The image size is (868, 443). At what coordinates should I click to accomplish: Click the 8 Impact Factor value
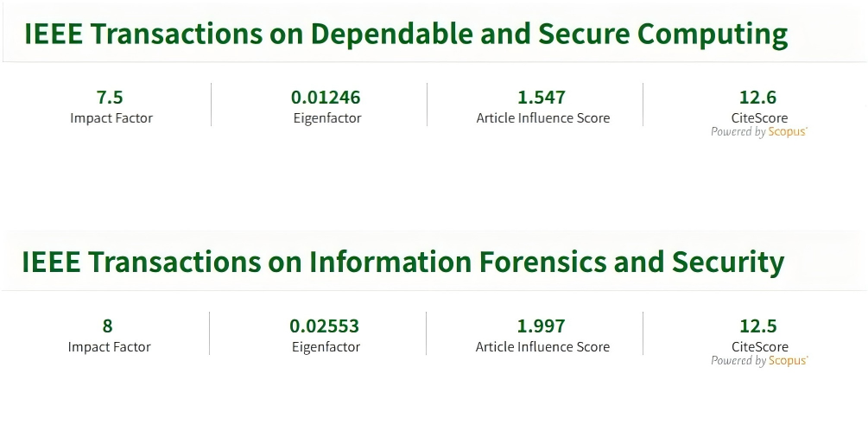(x=107, y=326)
